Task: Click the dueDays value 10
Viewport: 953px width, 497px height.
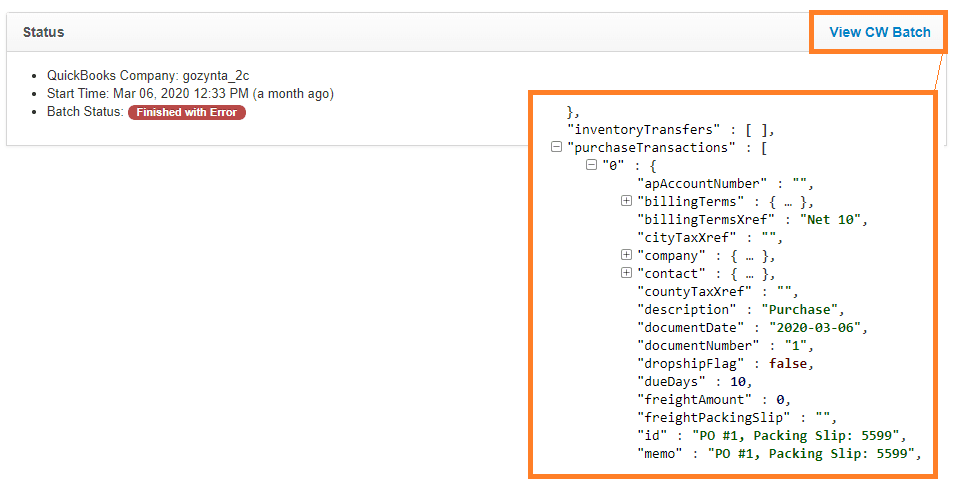Action: (x=734, y=381)
